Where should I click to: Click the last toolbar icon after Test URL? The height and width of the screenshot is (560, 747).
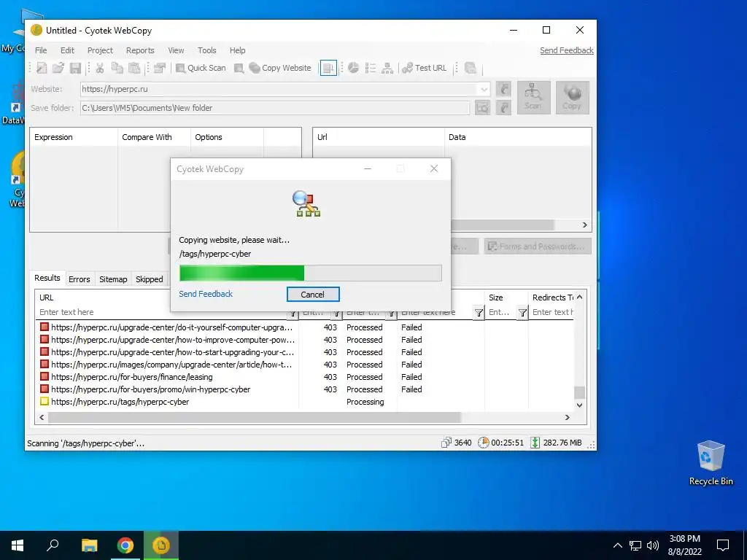click(x=471, y=68)
